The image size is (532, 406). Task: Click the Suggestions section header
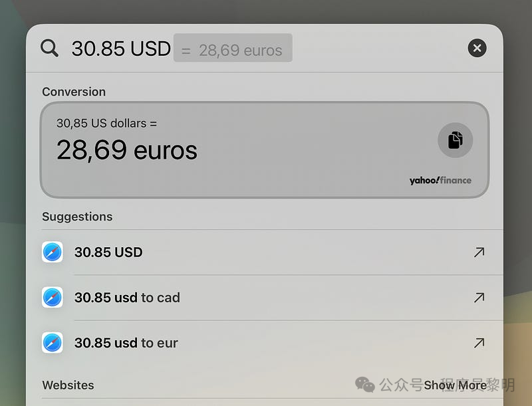pyautogui.click(x=77, y=217)
